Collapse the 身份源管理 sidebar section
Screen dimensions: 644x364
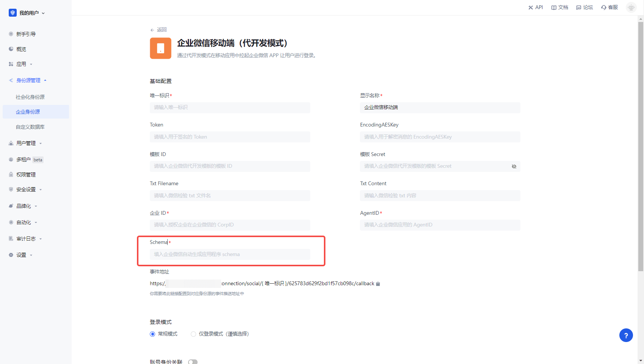point(28,80)
